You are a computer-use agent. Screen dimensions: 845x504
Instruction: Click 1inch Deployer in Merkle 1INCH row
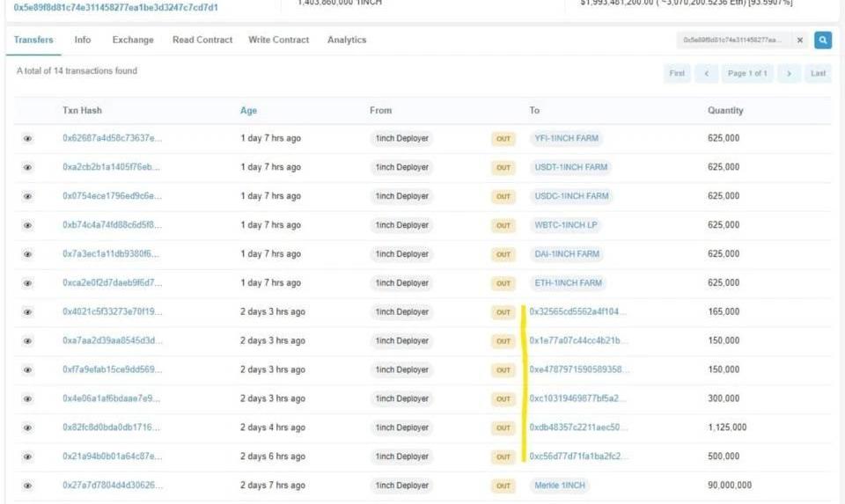[x=402, y=486]
